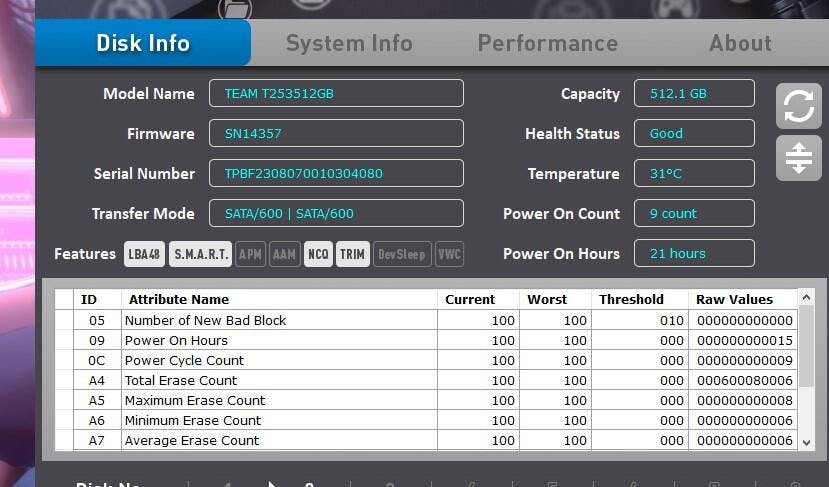Click the collapse/expand arrows icon
Viewport: 829px width, 487px height.
click(798, 158)
